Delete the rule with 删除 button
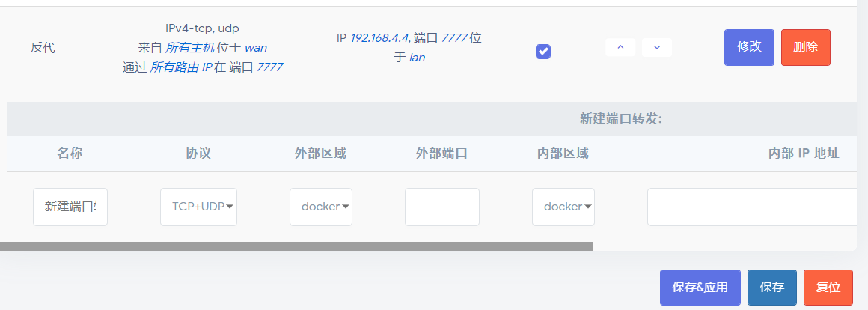This screenshot has height=310, width=868. point(805,48)
